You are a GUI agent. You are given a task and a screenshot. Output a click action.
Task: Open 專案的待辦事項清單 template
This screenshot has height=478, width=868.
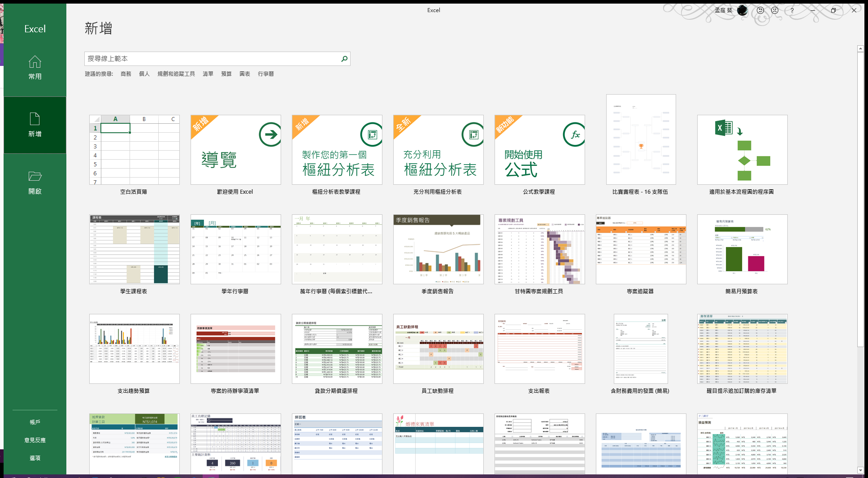[x=236, y=349]
